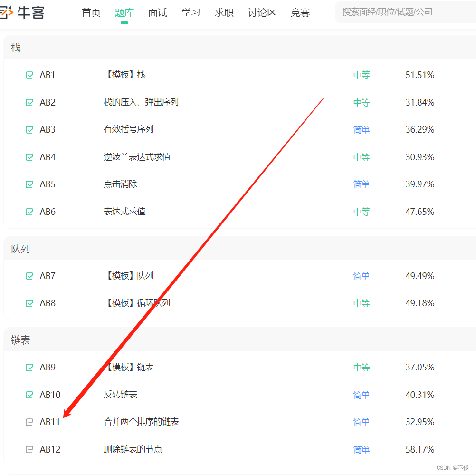Toggle the solved mark beside AB6 表达式求值
Image resolution: width=476 pixels, height=475 pixels.
point(29,212)
